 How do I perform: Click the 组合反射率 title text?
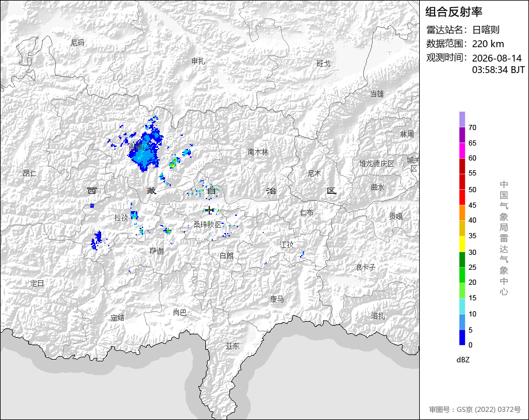(x=454, y=12)
